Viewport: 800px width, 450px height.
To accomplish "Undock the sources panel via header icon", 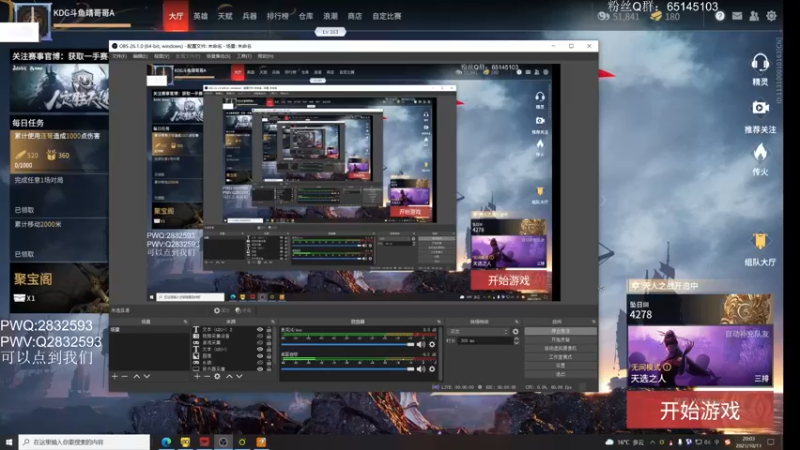I will [x=273, y=322].
